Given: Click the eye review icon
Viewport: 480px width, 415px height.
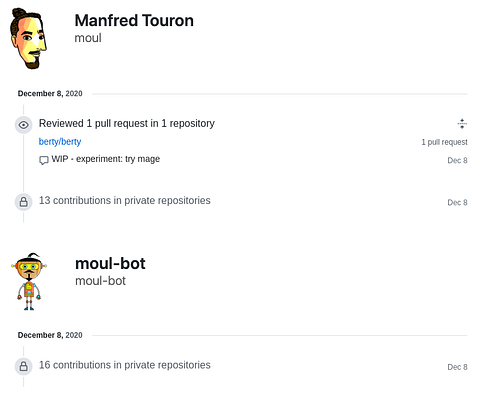Looking at the screenshot, I should point(23,125).
